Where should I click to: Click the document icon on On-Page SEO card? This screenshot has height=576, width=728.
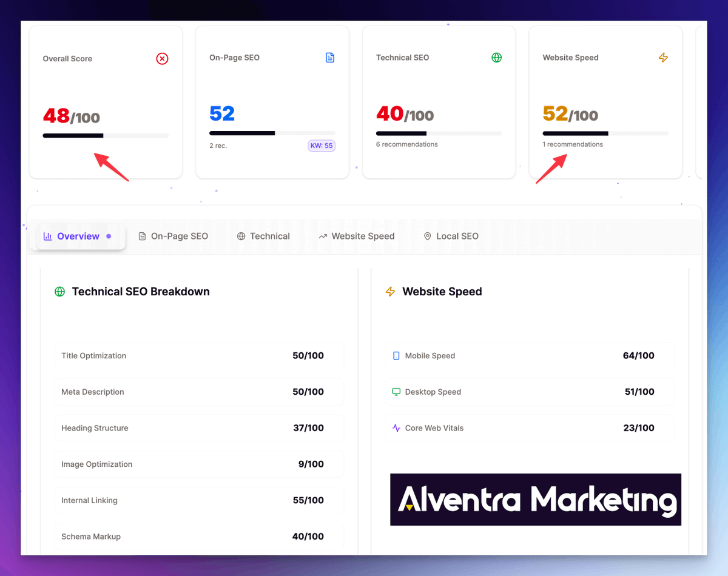329,57
